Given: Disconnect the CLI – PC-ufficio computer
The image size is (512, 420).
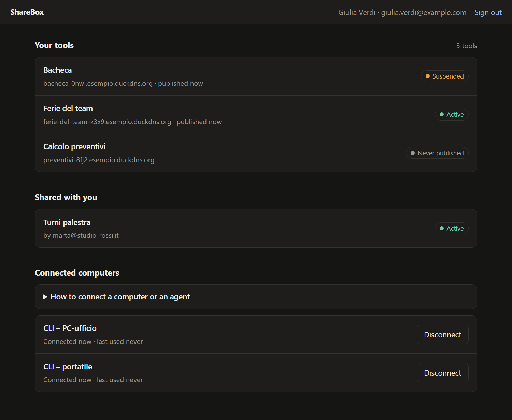Looking at the screenshot, I should coord(442,335).
